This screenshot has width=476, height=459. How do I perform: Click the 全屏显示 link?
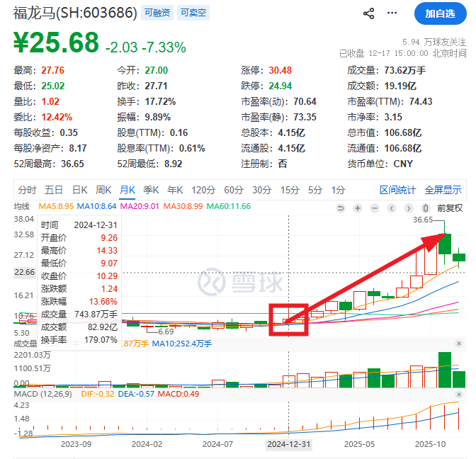pos(443,190)
